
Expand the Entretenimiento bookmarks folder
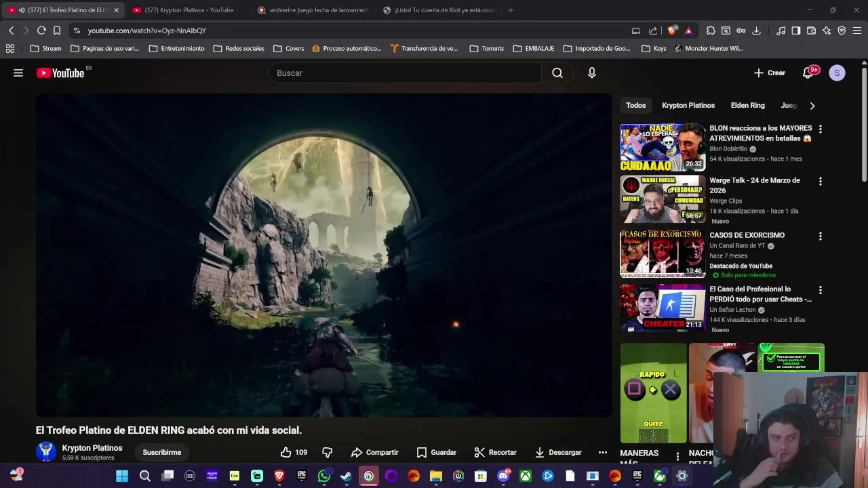176,48
